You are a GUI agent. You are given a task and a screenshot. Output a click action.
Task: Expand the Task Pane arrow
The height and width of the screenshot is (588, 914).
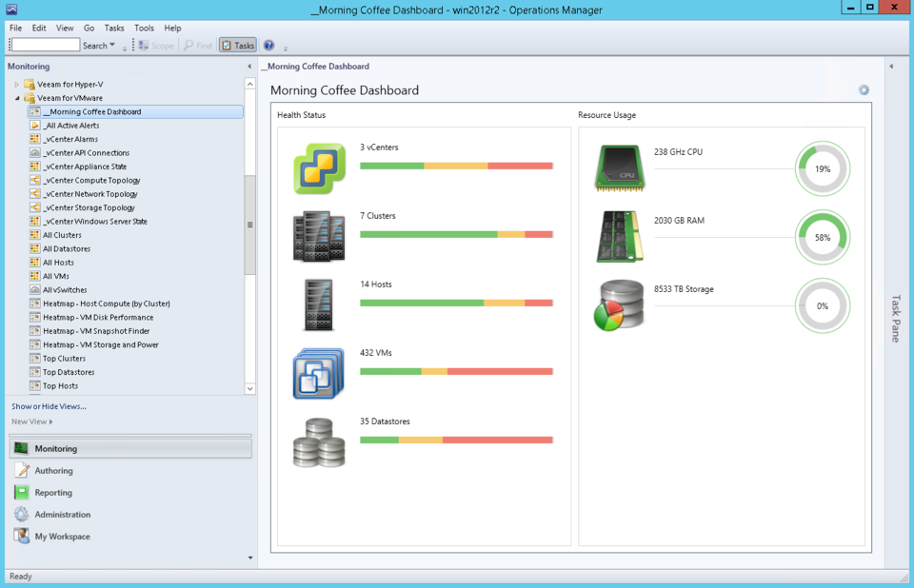891,67
